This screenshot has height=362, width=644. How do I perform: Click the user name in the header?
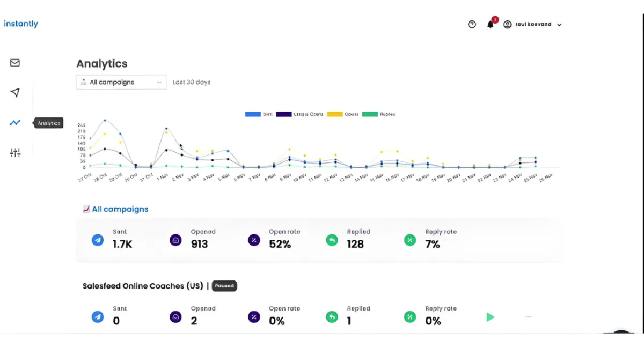pos(533,24)
